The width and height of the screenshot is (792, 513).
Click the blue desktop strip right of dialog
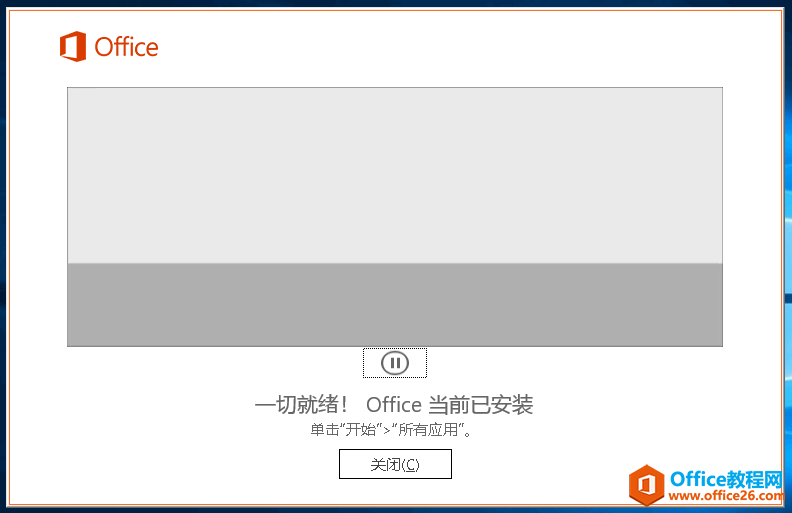coord(787,250)
